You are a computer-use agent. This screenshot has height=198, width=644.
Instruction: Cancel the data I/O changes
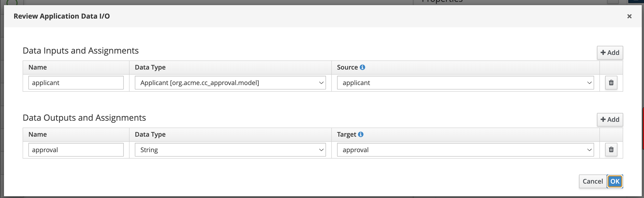(x=593, y=181)
